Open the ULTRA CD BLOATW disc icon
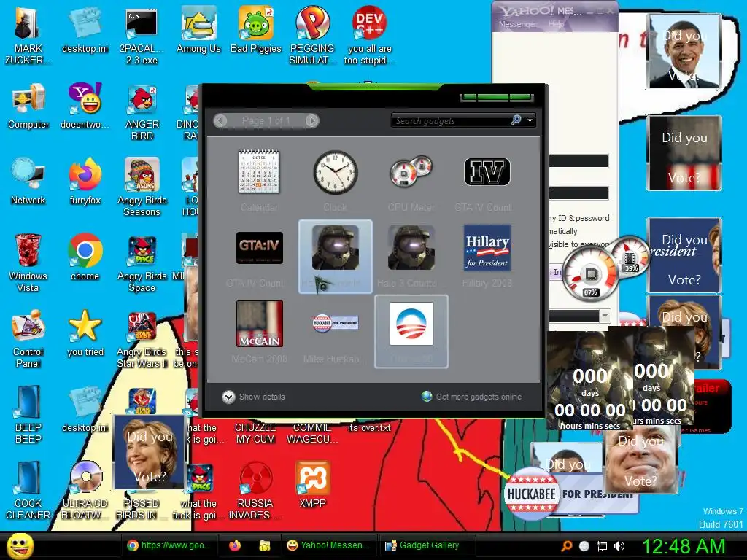747x560 pixels. point(85,491)
